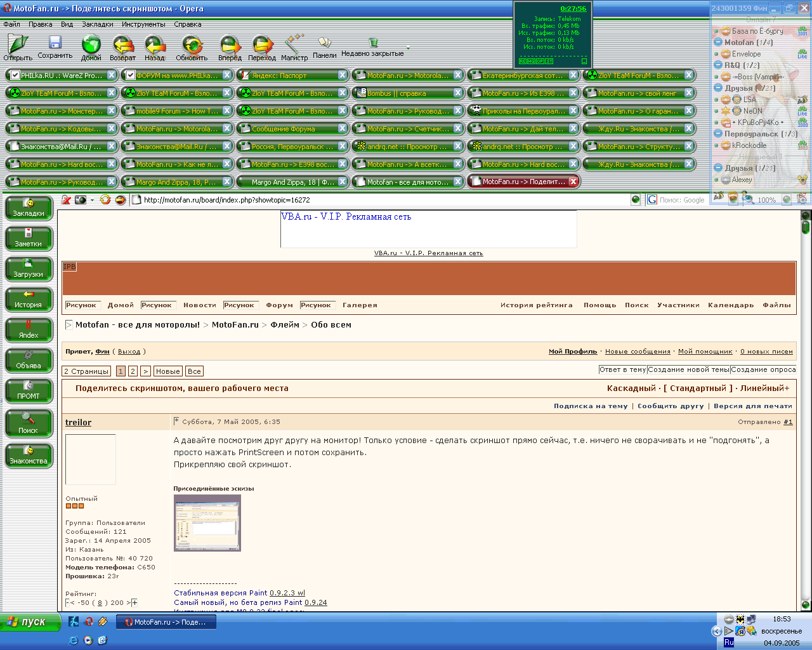Open the Галерея forum navigation link
Image resolution: width=812 pixels, height=650 pixels.
click(360, 305)
